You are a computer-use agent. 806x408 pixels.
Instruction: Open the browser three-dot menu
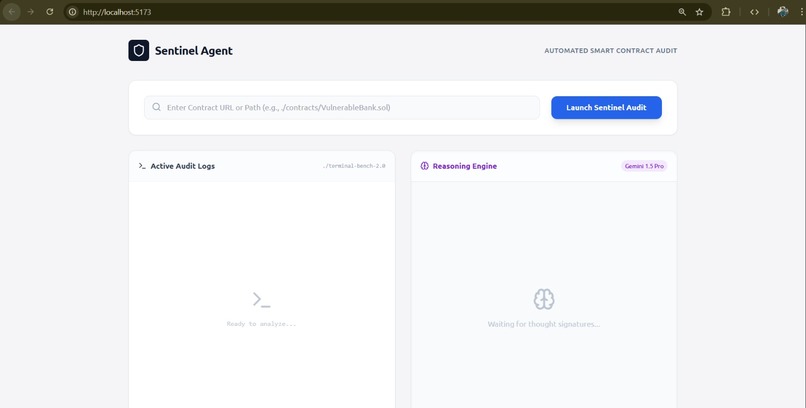[x=802, y=12]
